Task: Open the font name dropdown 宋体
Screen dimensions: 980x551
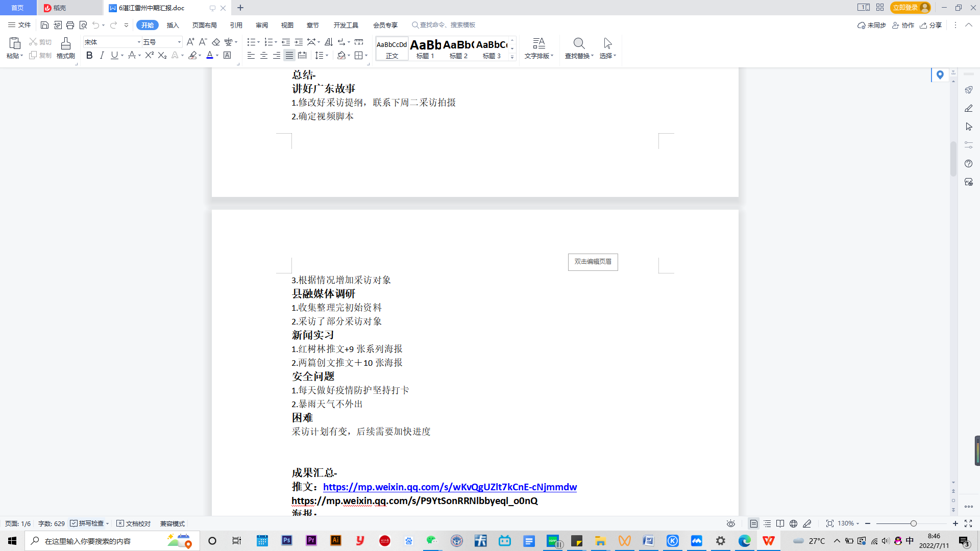Action: [x=139, y=42]
